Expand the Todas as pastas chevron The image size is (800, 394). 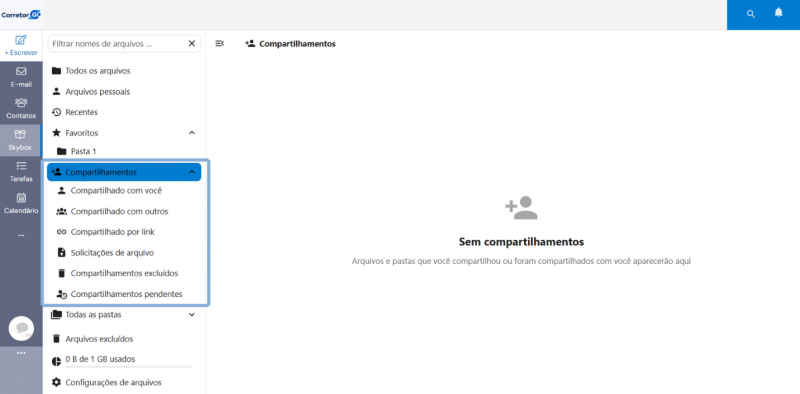pyautogui.click(x=192, y=314)
